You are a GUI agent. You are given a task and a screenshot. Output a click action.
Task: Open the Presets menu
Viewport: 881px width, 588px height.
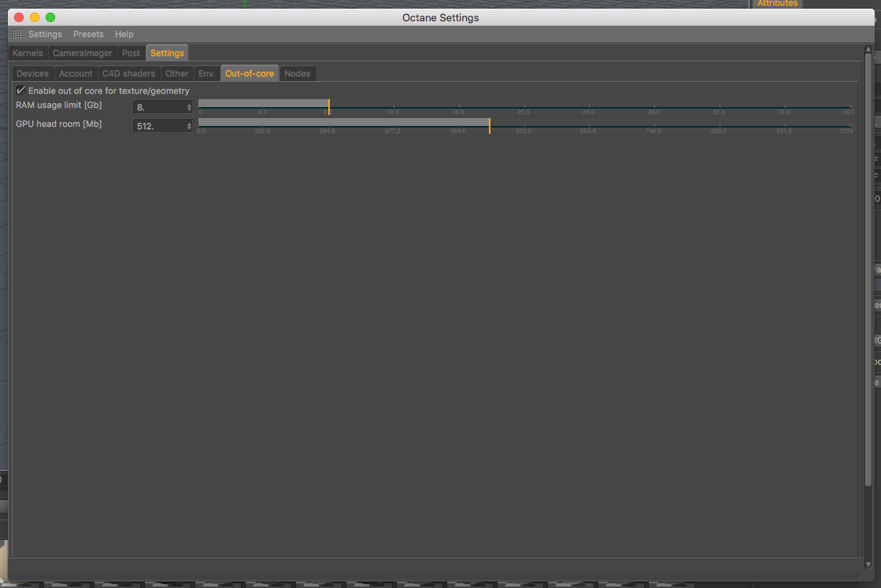(x=88, y=35)
